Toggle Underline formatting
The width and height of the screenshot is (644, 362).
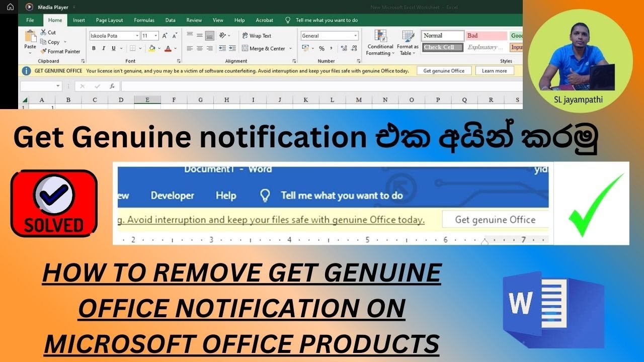pyautogui.click(x=114, y=48)
